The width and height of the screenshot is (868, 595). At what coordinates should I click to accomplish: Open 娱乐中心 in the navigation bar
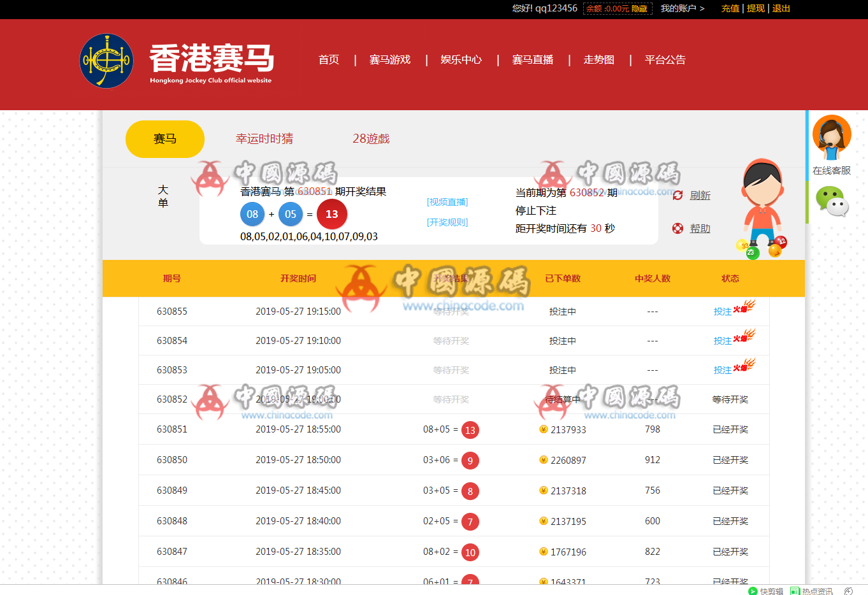coord(461,60)
